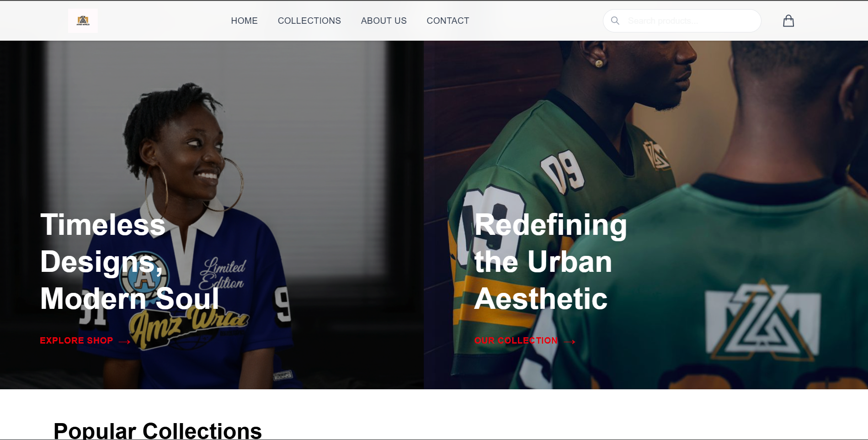Viewport: 868px width, 440px height.
Task: Click the Redefining the Urban Aesthetic headline
Action: coord(550,261)
